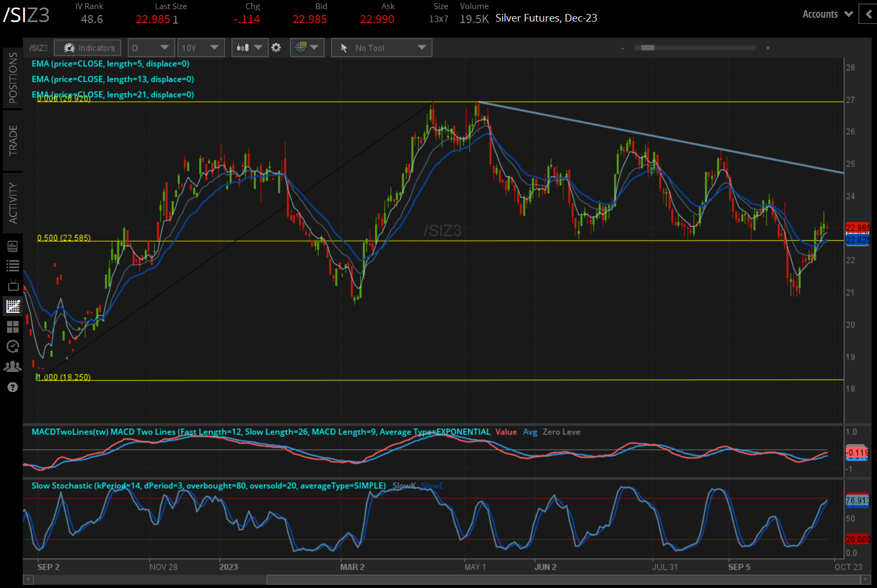Image resolution: width=877 pixels, height=588 pixels.
Task: Expand the candlestick chart style dropdown
Action: (x=249, y=47)
